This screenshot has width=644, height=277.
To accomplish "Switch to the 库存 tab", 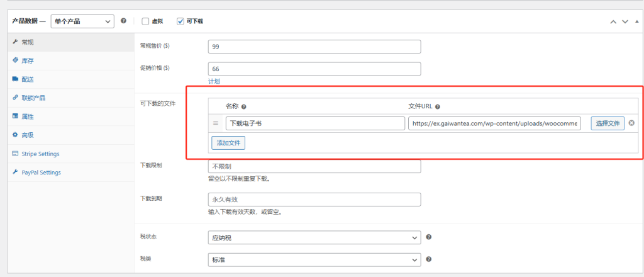I will point(27,60).
